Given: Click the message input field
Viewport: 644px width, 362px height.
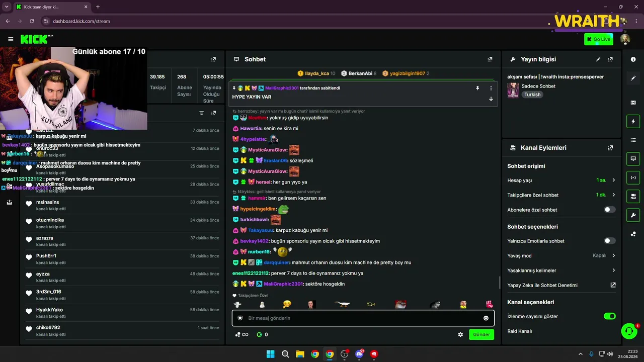Looking at the screenshot, I should click(363, 318).
